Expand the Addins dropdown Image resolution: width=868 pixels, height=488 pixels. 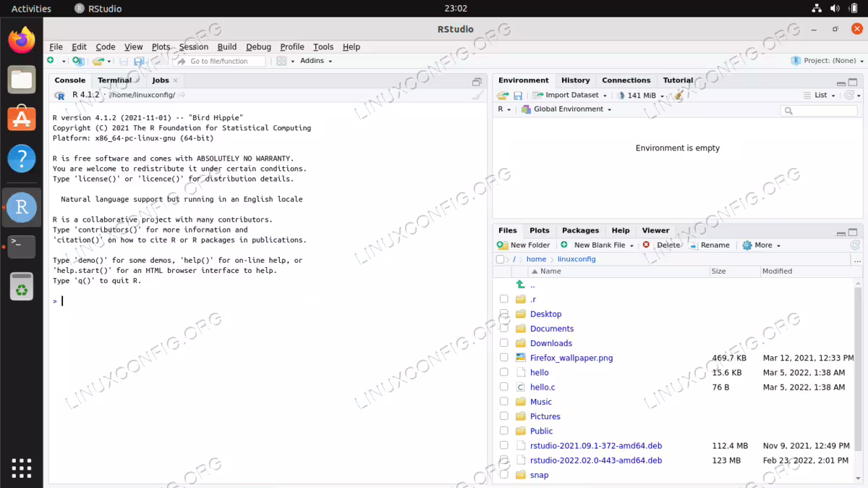coord(316,61)
